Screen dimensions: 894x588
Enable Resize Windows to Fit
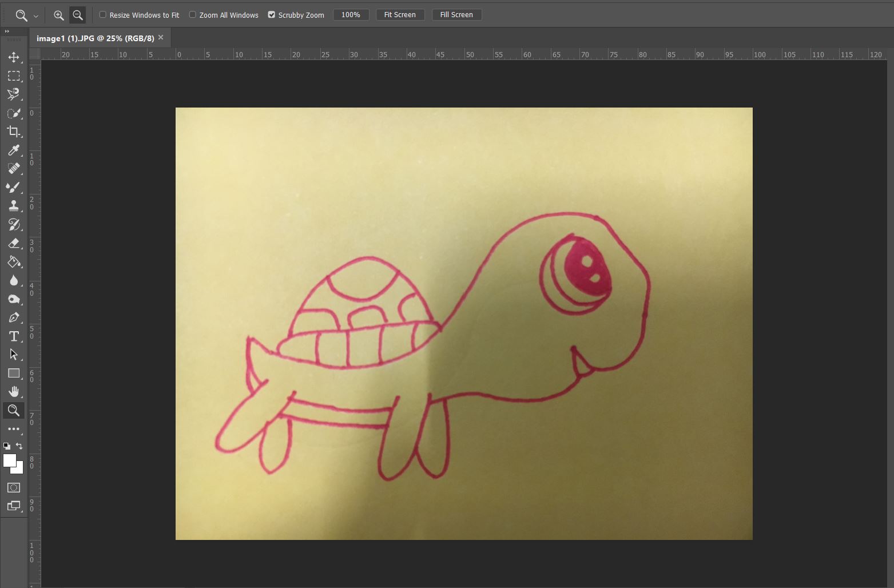coord(103,15)
